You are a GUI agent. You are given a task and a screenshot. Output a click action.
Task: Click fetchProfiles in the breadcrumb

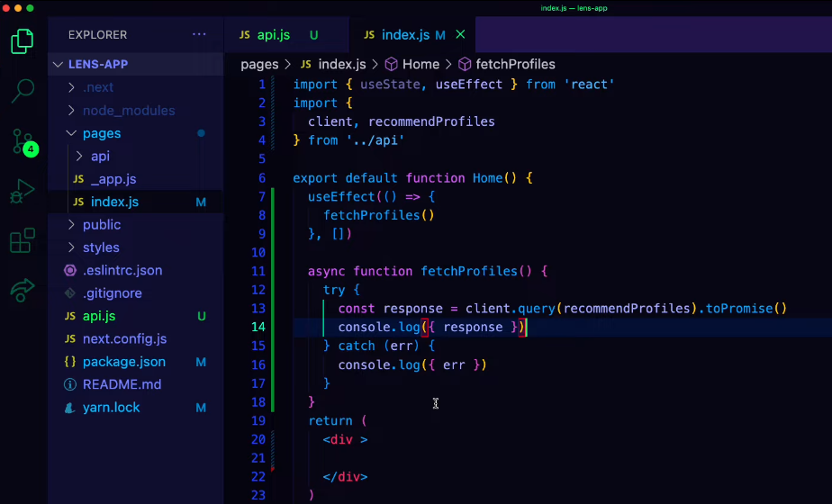pos(515,64)
